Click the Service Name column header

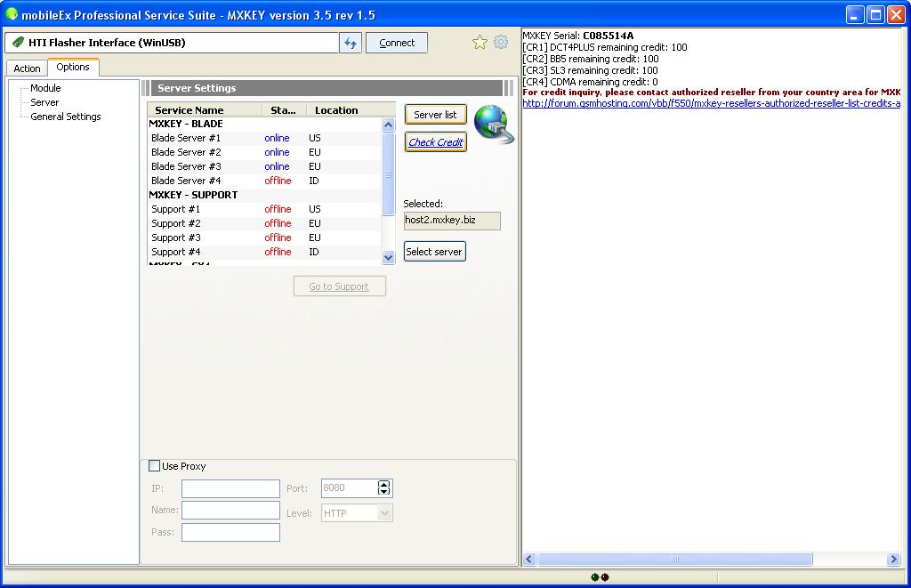point(206,110)
